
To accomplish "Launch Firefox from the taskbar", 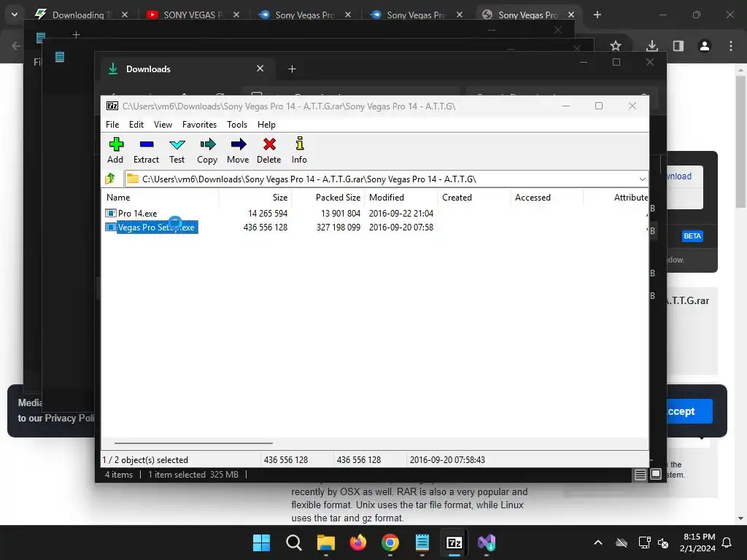I will pos(357,542).
